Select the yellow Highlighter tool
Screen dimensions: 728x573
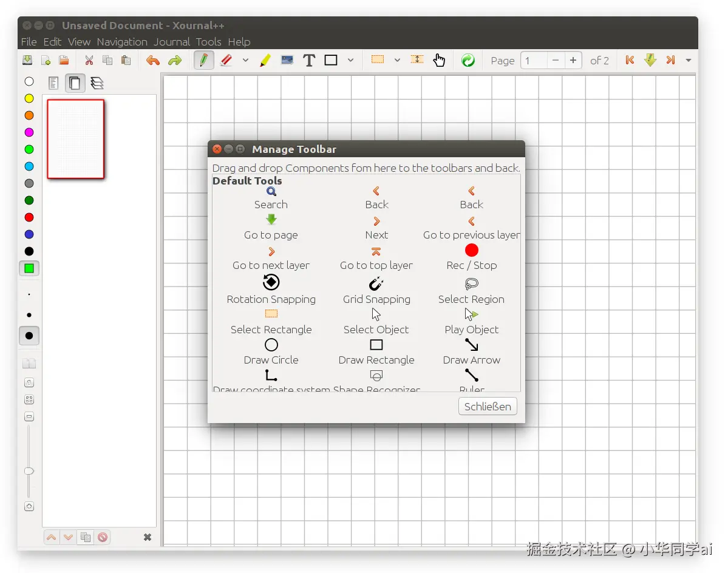[265, 60]
